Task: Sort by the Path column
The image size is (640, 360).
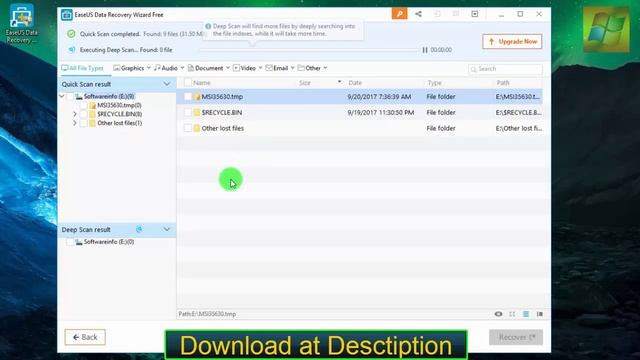Action: [503, 83]
